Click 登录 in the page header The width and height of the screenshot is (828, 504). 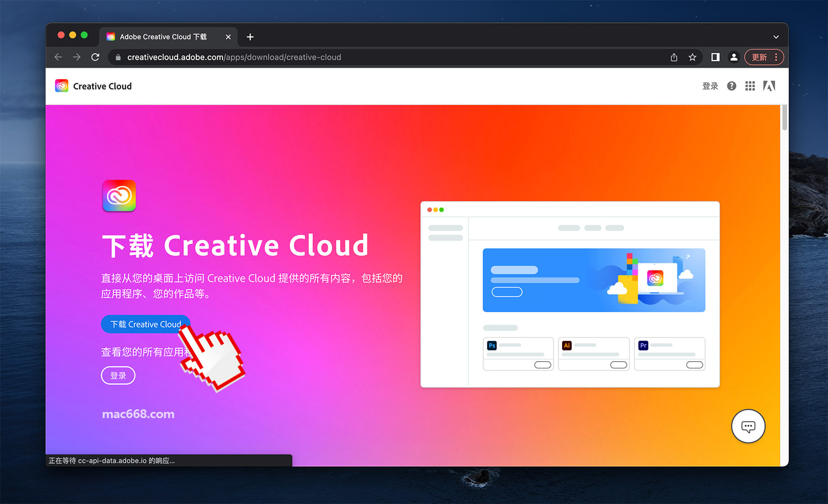(710, 86)
